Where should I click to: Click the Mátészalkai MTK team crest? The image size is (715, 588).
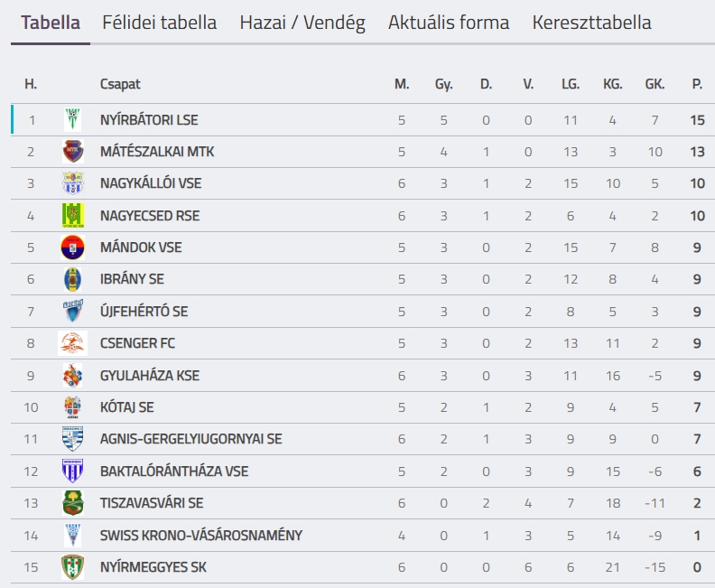click(x=72, y=152)
